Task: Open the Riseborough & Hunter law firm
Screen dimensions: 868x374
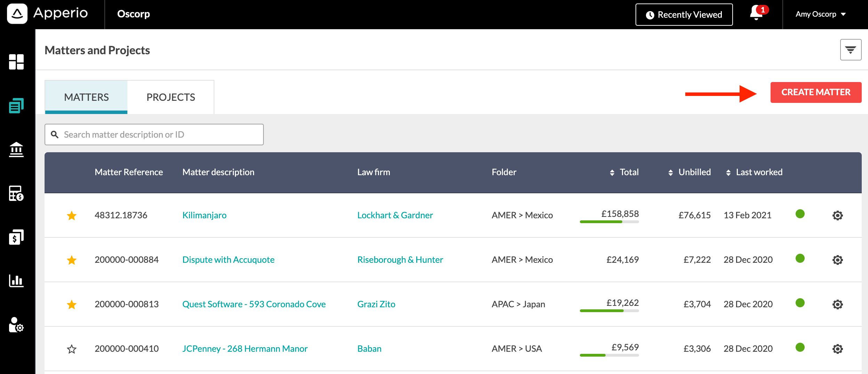Action: click(400, 260)
